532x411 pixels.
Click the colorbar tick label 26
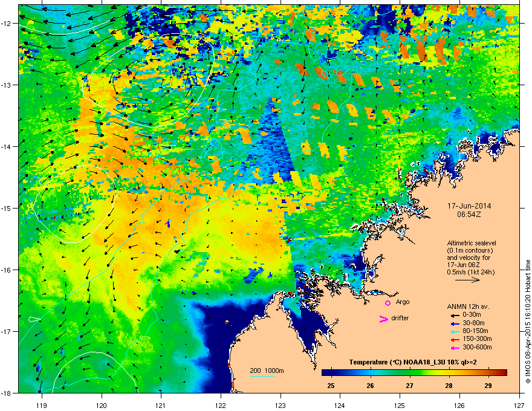tap(370, 386)
